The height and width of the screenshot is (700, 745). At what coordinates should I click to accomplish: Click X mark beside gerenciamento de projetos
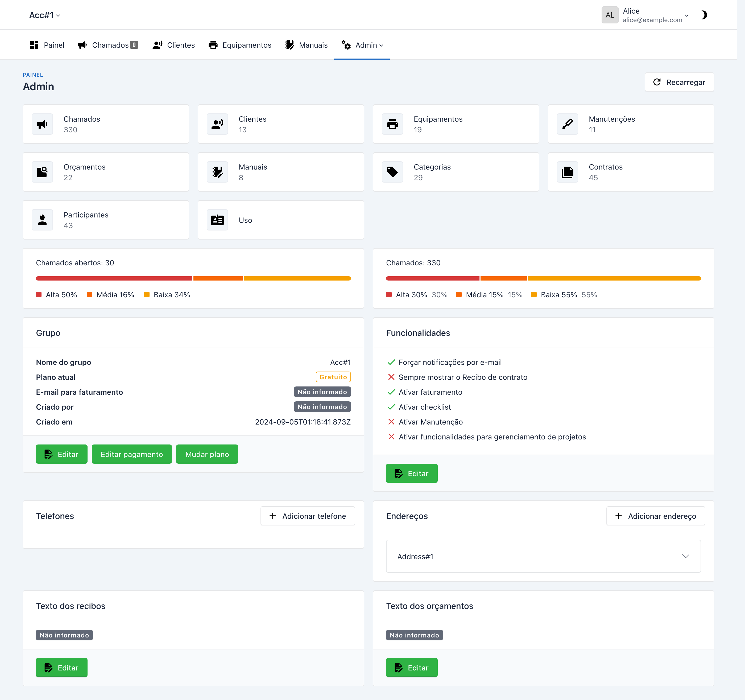coord(391,437)
